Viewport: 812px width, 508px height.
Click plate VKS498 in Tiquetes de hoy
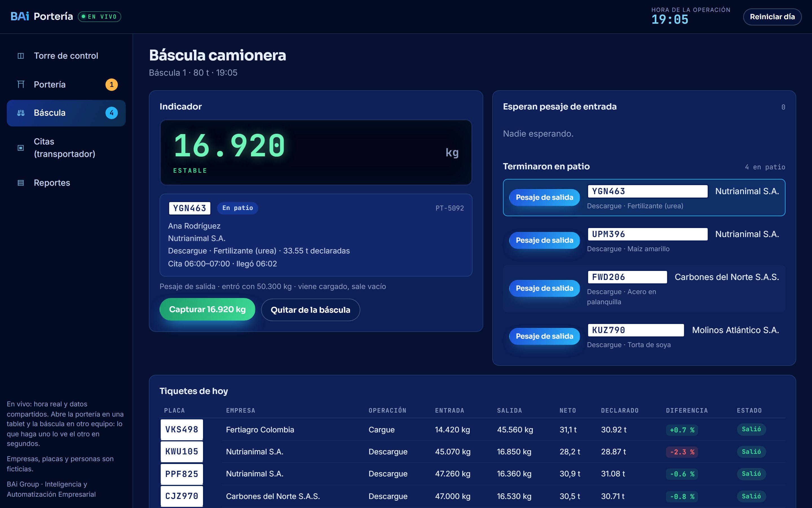tap(182, 430)
